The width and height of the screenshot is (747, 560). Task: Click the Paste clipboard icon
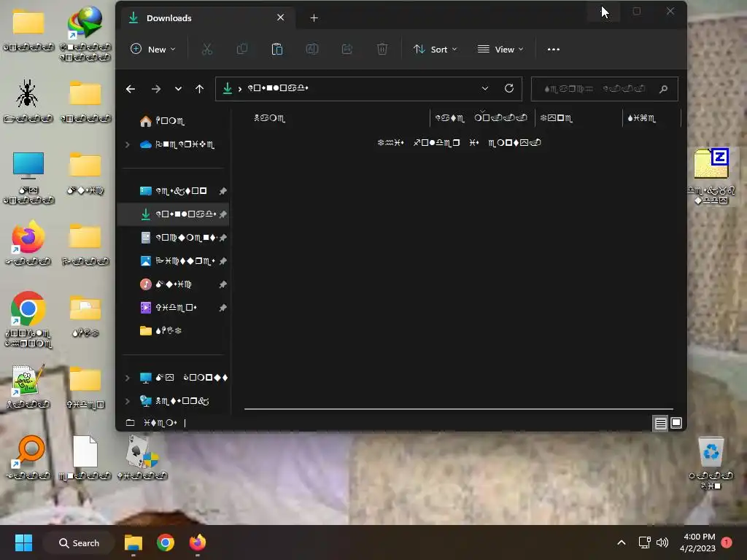[276, 49]
